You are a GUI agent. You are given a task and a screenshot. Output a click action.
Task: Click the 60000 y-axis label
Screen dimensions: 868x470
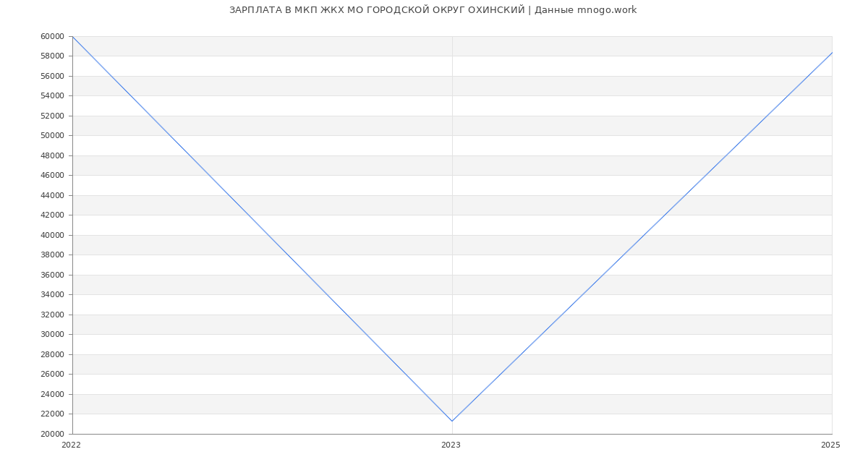point(53,36)
